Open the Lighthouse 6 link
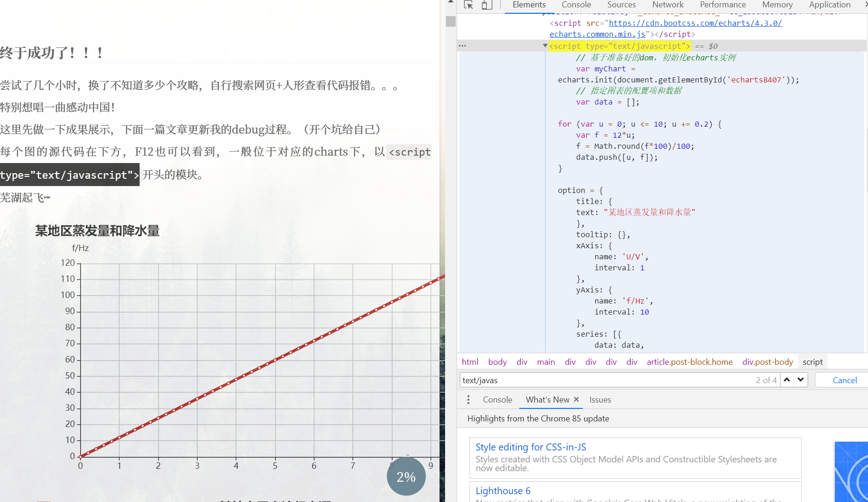This screenshot has height=502, width=868. 503,491
